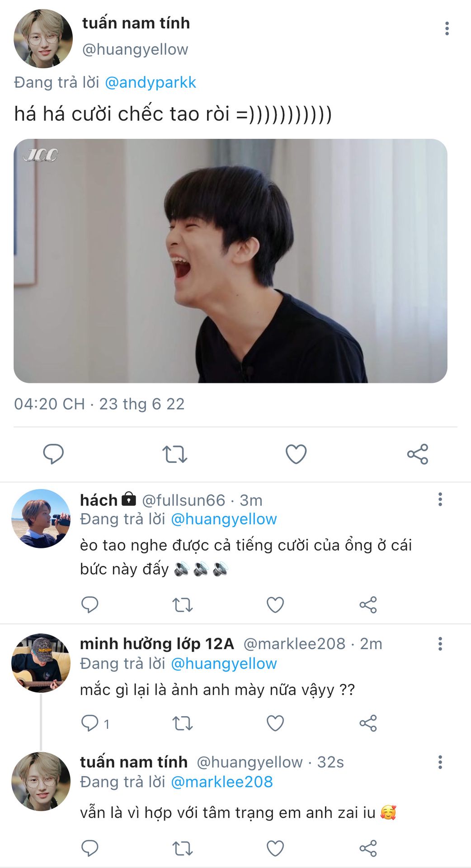Open more options for hách's reply
This screenshot has width=471, height=868.
(440, 500)
